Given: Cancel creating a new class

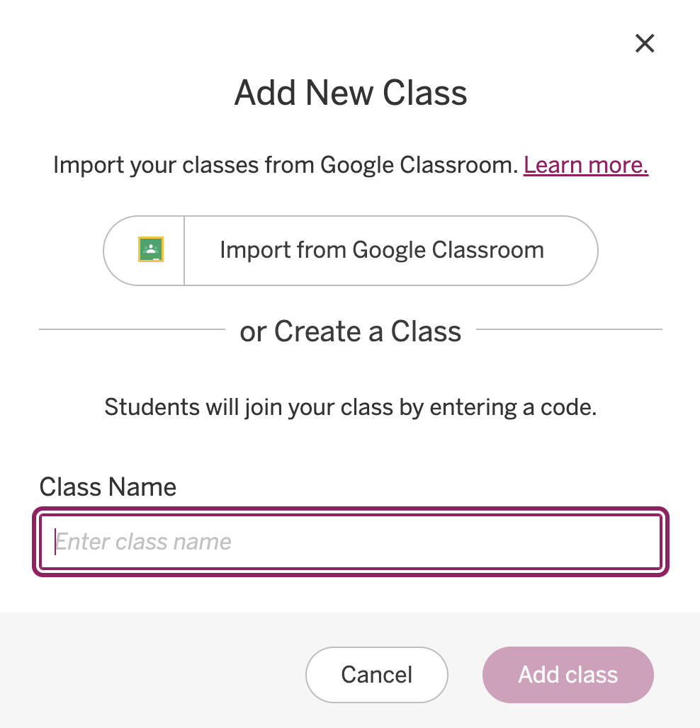Looking at the screenshot, I should (376, 674).
